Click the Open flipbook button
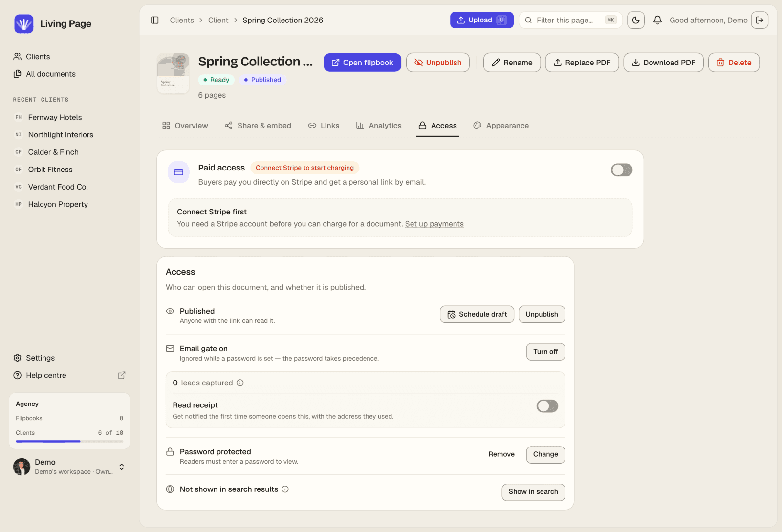 pos(362,63)
